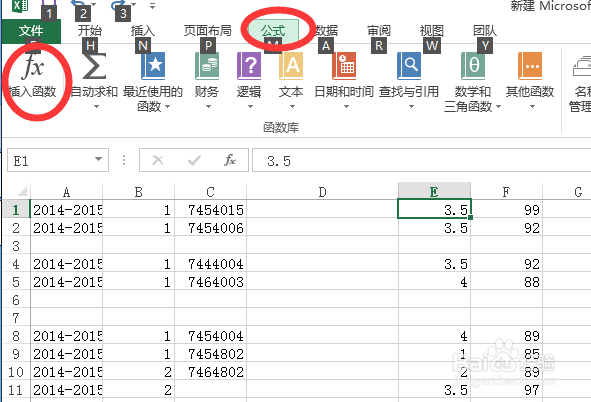The image size is (591, 402).
Task: Select row 10 header
Action: pyautogui.click(x=16, y=372)
